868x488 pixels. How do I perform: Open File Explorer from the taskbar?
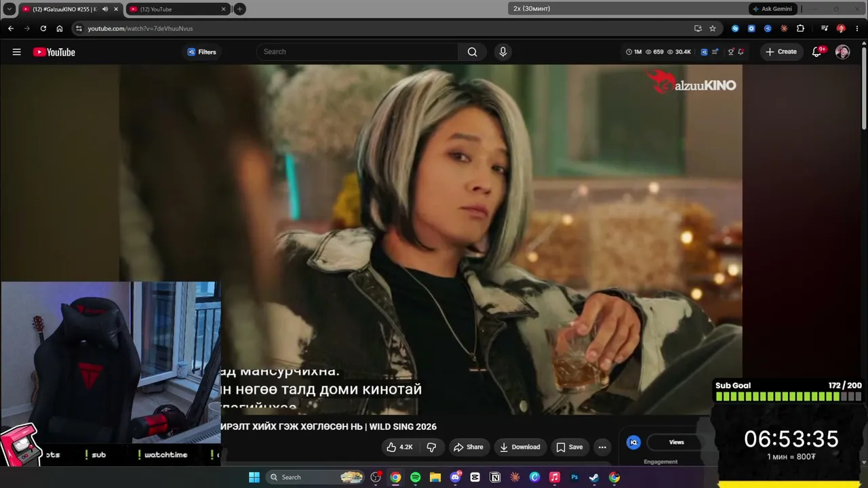(x=435, y=477)
